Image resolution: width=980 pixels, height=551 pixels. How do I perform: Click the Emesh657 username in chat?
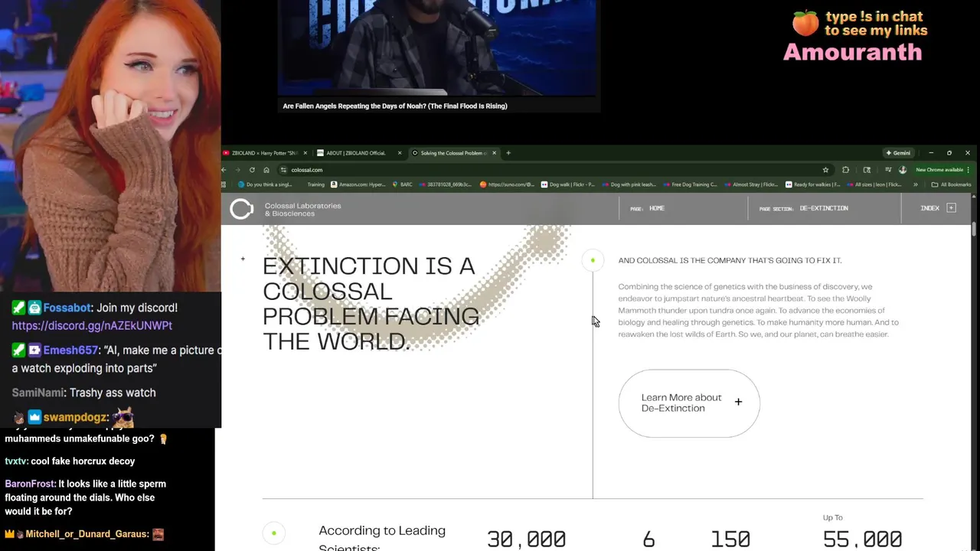pyautogui.click(x=70, y=350)
